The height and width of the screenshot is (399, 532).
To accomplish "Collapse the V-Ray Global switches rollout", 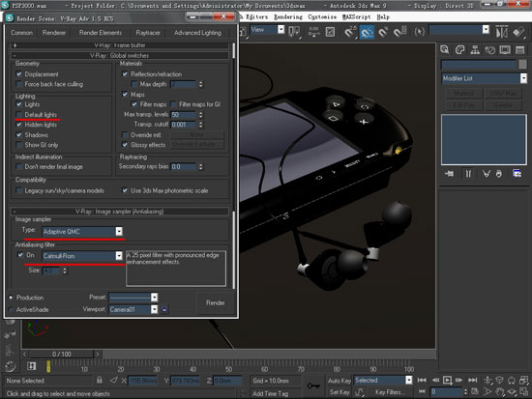I will point(120,56).
